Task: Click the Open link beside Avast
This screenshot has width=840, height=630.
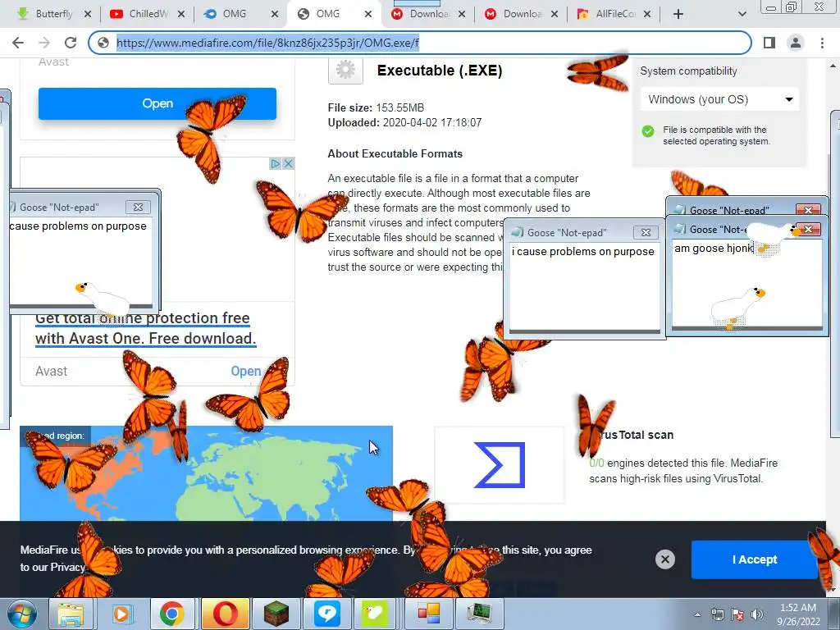Action: click(x=246, y=371)
